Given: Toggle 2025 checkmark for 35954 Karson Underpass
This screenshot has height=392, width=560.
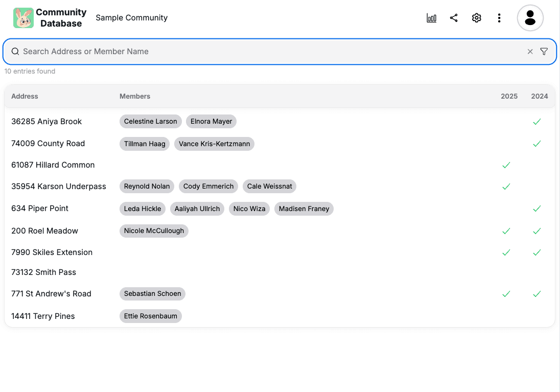Looking at the screenshot, I should [506, 187].
